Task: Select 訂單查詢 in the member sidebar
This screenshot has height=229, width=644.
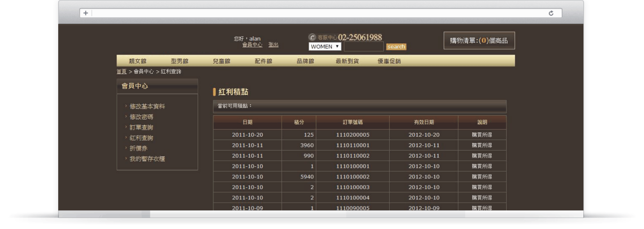Action: [141, 127]
